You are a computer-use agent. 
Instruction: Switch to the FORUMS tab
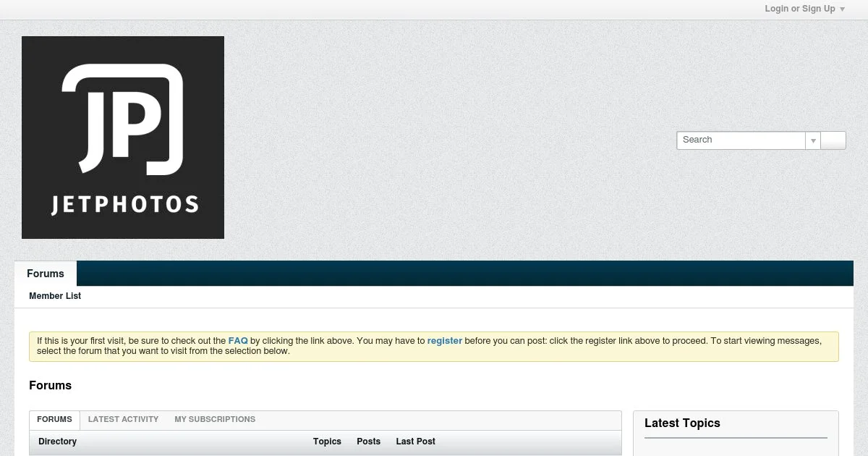(x=55, y=419)
